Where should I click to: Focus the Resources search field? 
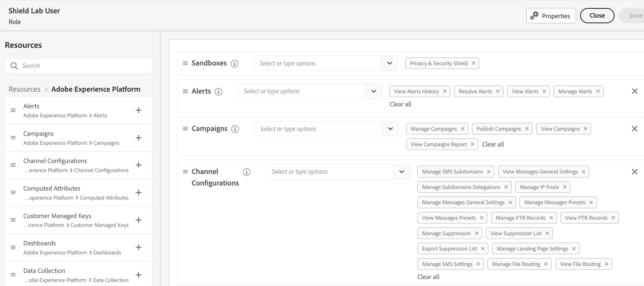click(x=78, y=66)
